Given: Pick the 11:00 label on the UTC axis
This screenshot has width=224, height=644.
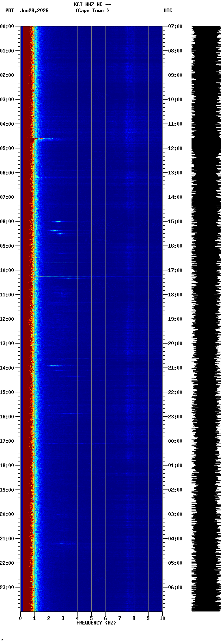Looking at the screenshot, I should click(175, 124).
